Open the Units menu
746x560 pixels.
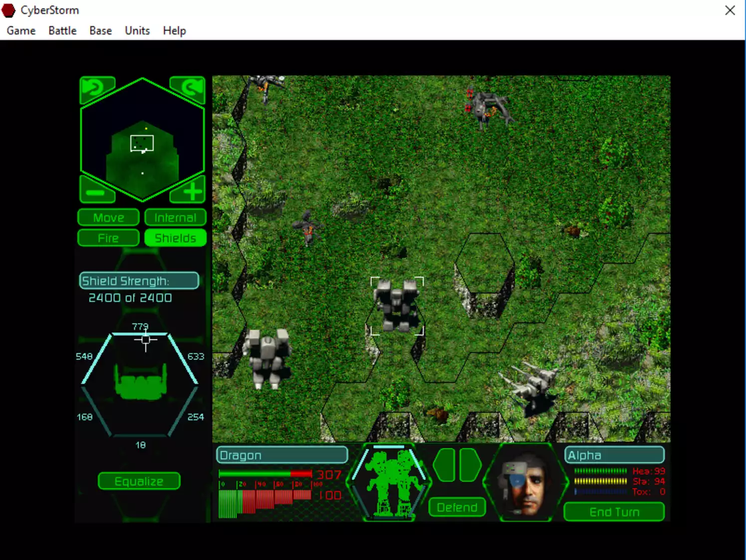(137, 30)
